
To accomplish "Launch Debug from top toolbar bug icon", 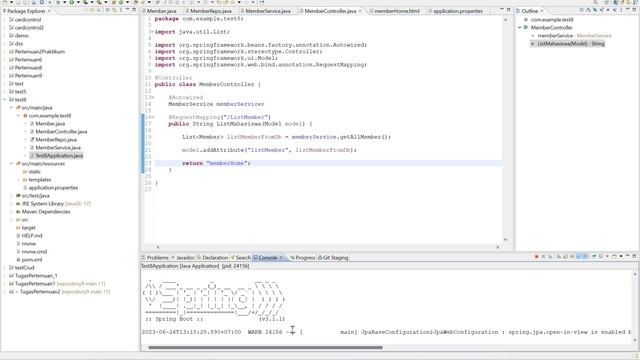I will point(58,2).
